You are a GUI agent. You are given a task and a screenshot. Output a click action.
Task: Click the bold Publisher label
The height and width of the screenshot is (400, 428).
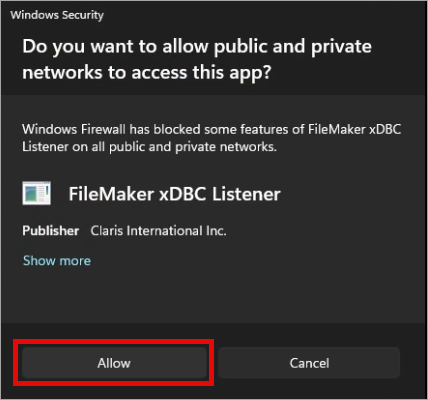[x=51, y=231]
